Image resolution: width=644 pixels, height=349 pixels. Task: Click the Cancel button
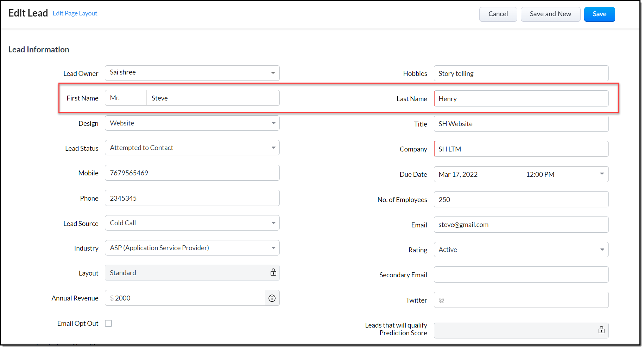498,14
